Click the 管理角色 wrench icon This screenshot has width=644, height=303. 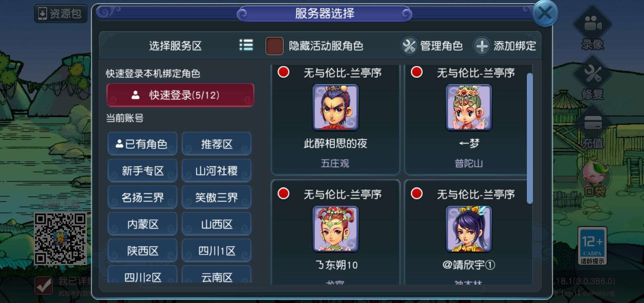pyautogui.click(x=409, y=46)
